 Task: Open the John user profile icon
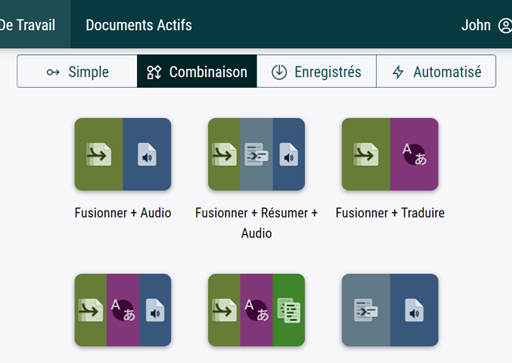(x=505, y=26)
